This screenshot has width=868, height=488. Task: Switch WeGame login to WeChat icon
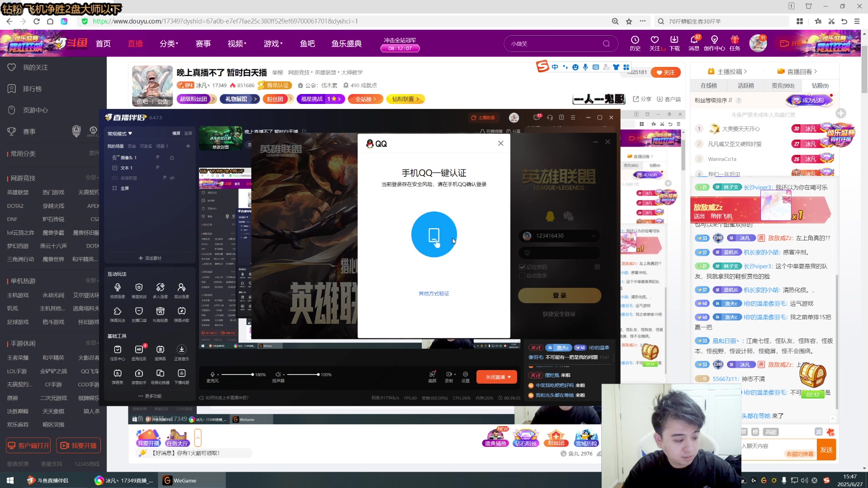(568, 216)
